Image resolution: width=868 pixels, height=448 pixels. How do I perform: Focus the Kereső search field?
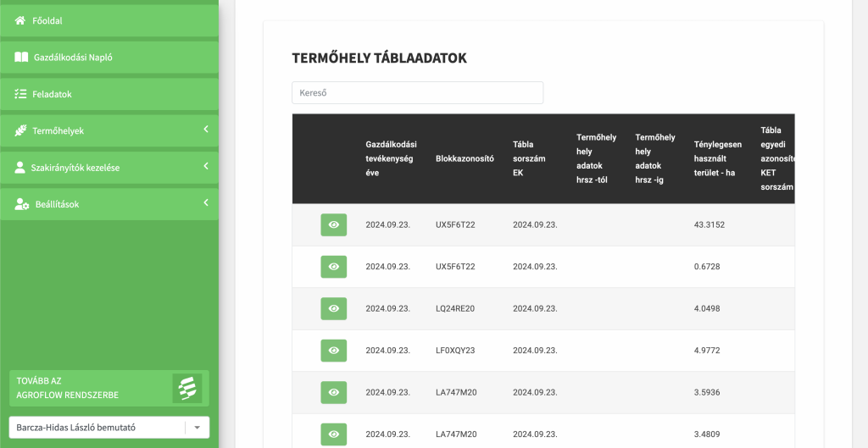417,92
